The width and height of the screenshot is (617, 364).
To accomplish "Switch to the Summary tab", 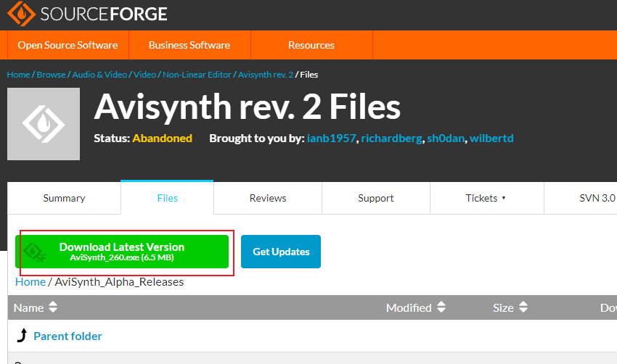I will 64,198.
